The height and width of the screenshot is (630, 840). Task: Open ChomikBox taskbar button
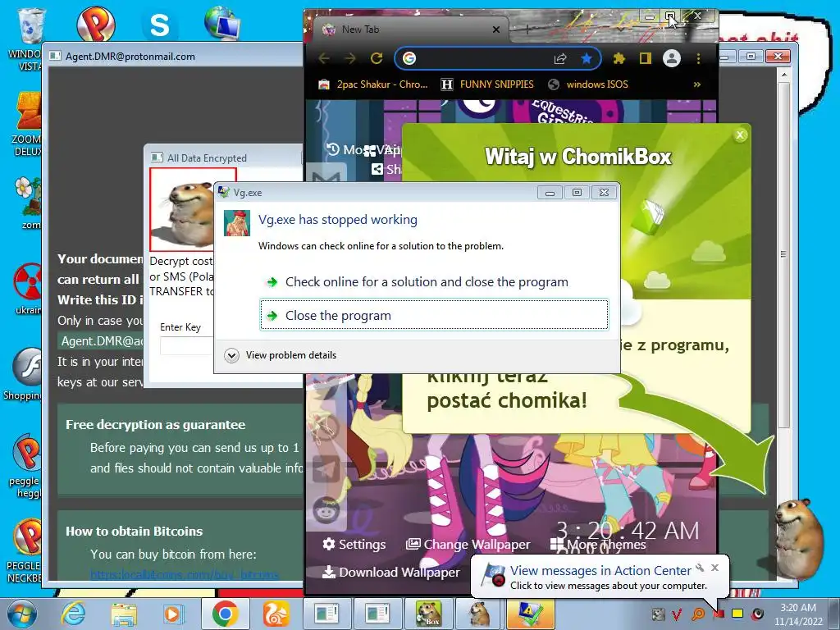point(428,614)
